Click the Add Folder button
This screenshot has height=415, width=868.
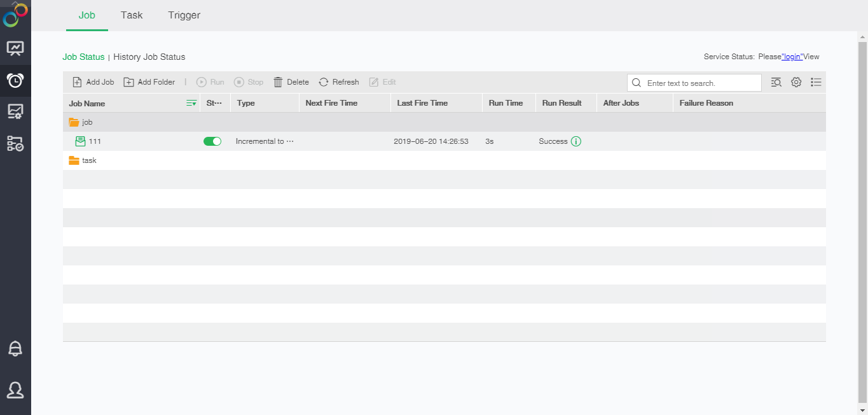click(x=149, y=82)
